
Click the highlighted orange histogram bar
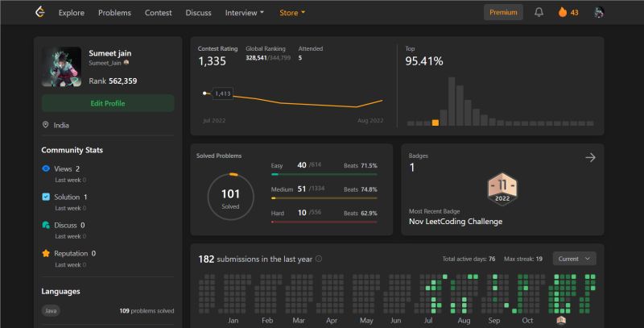pyautogui.click(x=436, y=122)
